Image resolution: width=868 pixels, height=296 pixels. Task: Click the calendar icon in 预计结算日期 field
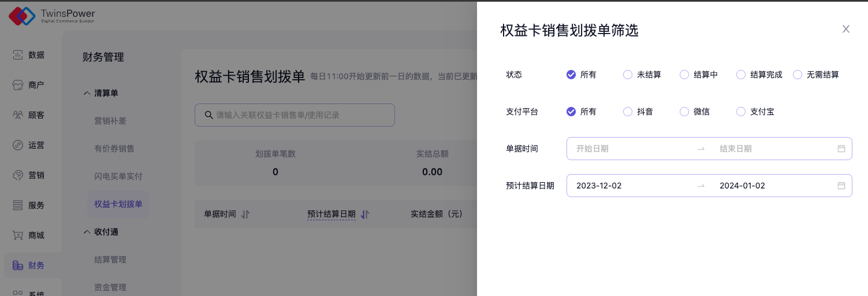(x=841, y=186)
